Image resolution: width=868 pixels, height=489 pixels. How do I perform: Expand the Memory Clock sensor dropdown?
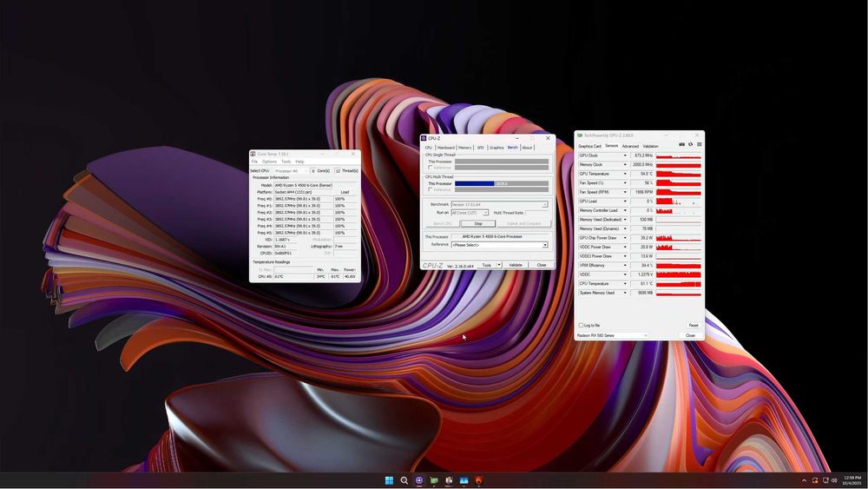click(625, 165)
